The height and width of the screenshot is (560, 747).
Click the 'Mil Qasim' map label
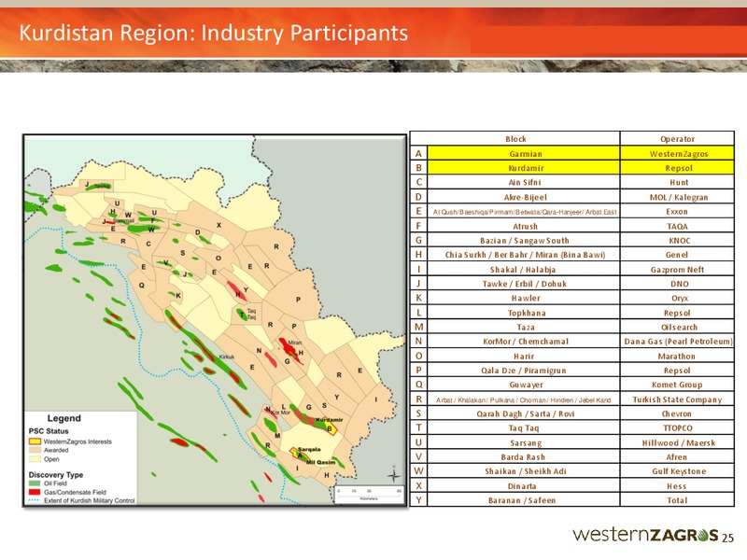click(x=320, y=462)
